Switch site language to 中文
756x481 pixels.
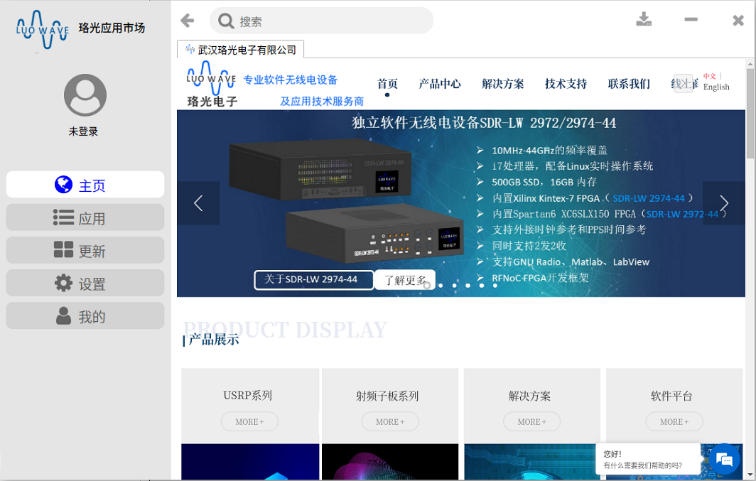pyautogui.click(x=709, y=76)
